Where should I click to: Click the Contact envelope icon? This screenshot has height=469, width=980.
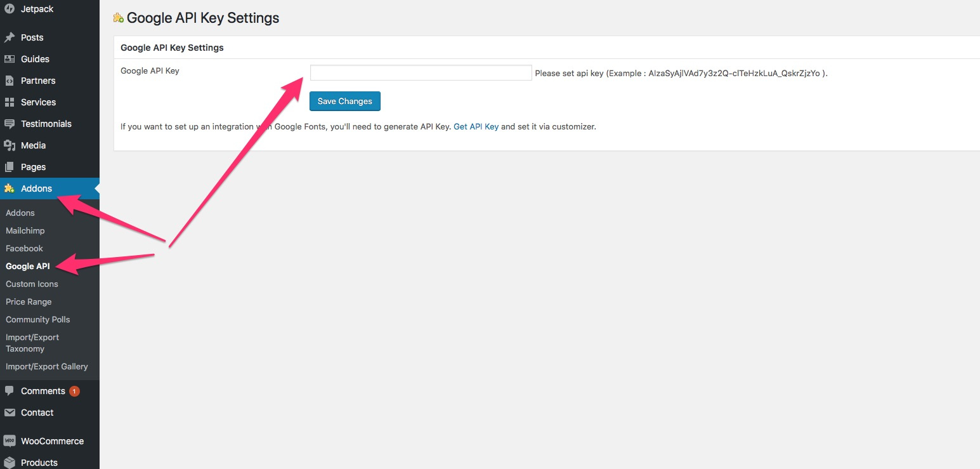tap(10, 413)
